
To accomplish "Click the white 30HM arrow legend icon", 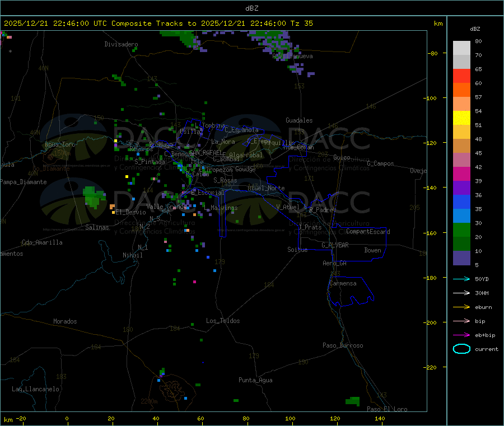I will click(x=461, y=293).
